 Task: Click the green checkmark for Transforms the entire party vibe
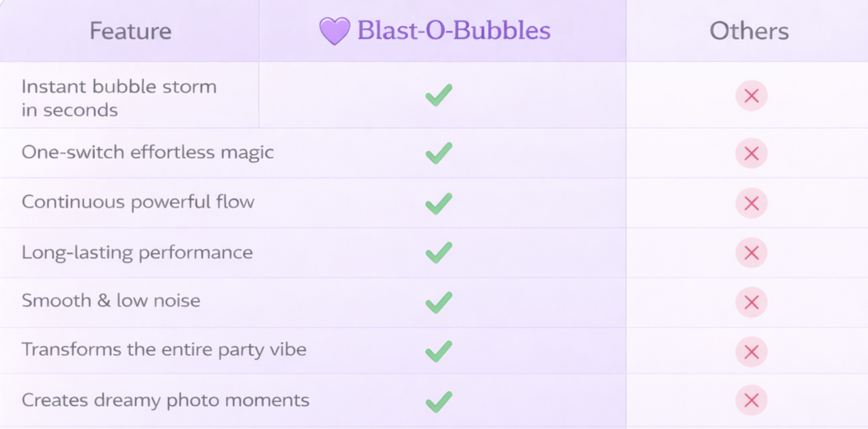(439, 351)
